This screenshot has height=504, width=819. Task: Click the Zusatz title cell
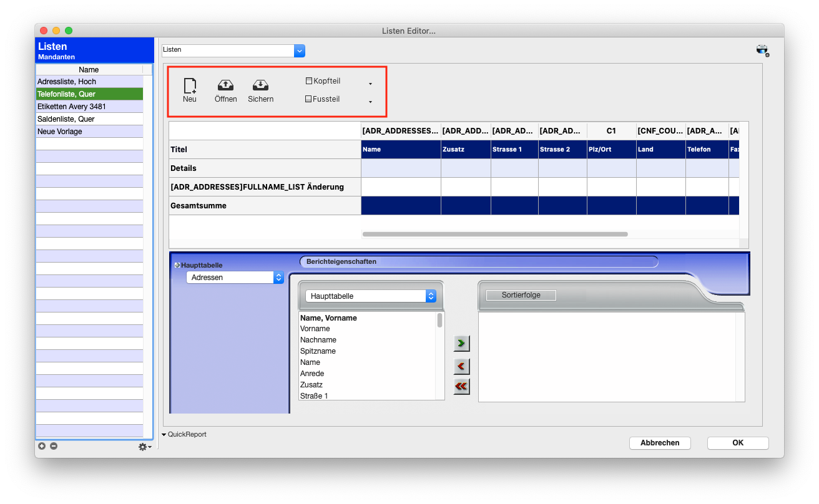466,150
